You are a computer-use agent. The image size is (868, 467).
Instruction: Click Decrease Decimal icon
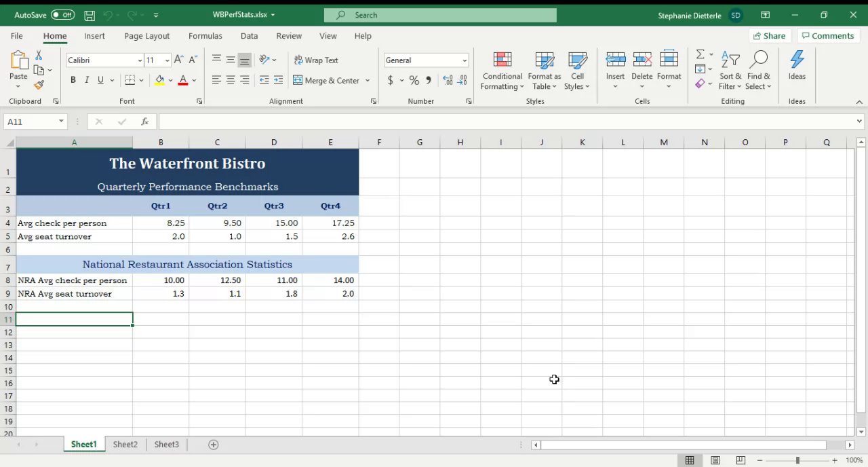coord(462,80)
